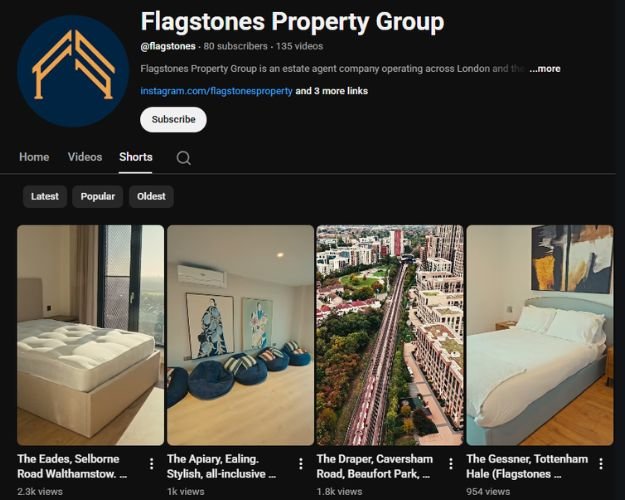625x500 pixels.
Task: Switch to the Videos tab
Action: coord(85,157)
